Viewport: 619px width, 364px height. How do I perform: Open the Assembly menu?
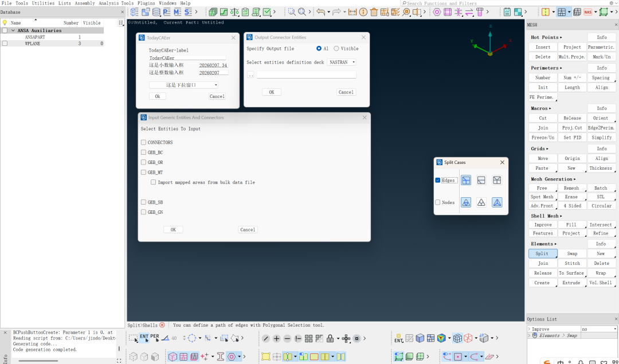85,3
